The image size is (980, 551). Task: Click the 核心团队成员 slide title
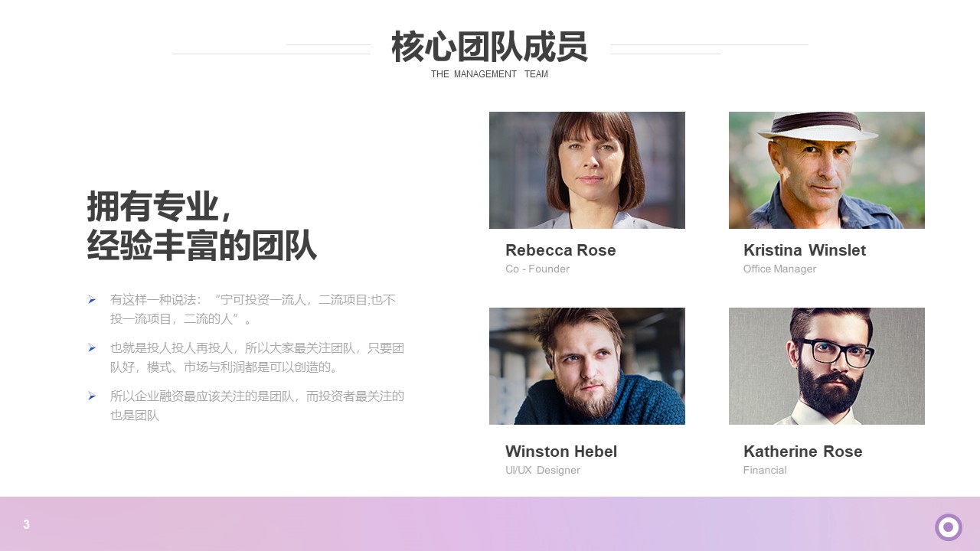click(x=489, y=47)
